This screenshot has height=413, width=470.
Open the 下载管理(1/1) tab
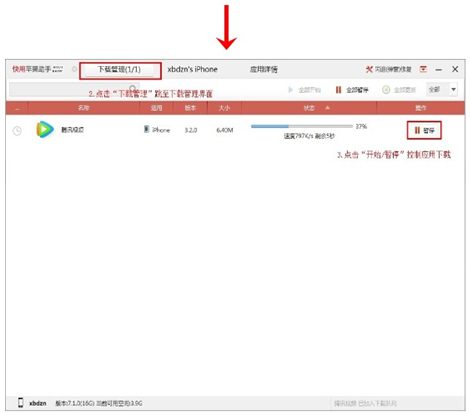119,70
